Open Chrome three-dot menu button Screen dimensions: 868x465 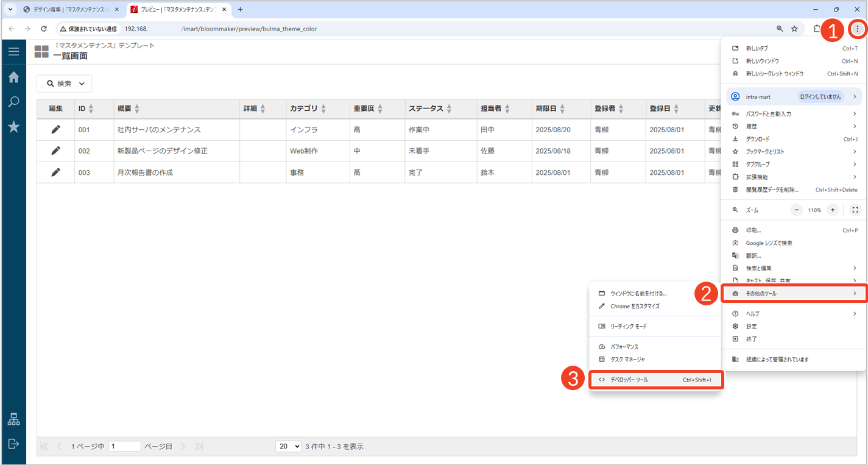tap(858, 29)
